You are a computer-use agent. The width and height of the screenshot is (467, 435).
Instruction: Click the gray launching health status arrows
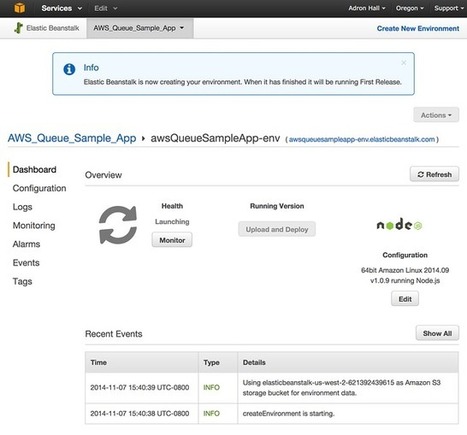tap(118, 225)
